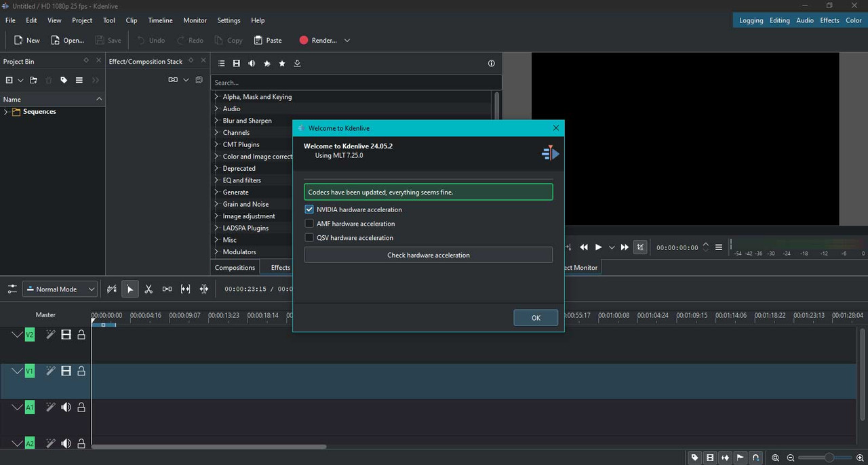Viewport: 868px width, 465px height.
Task: Click Add Clip icon in Project Bin
Action: coord(9,80)
